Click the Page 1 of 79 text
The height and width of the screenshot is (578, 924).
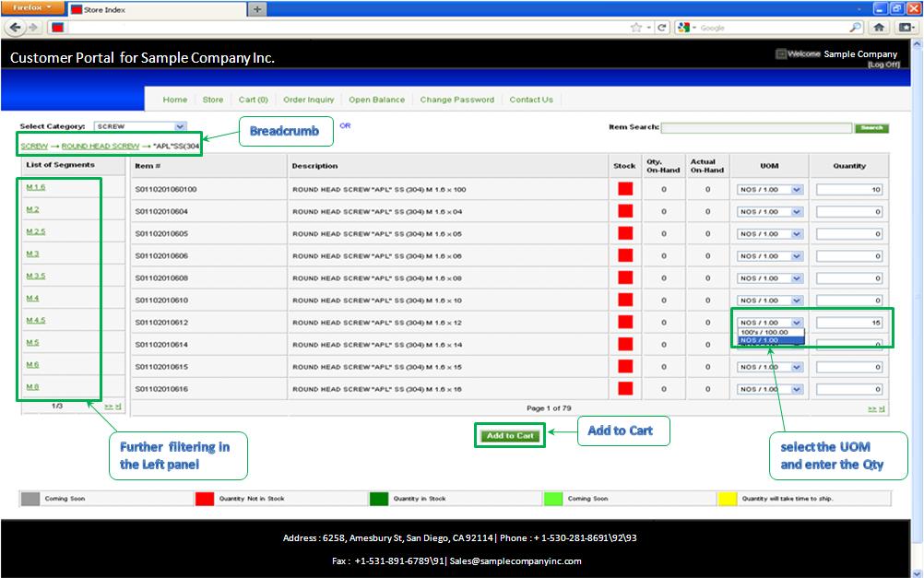(549, 408)
